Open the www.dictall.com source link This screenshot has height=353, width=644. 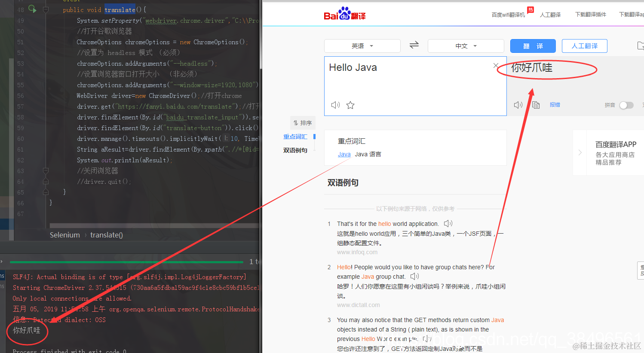[359, 305]
